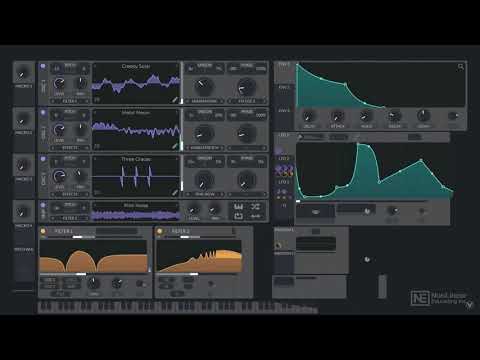Click envelope Decay knob
Image resolution: width=480 pixels, height=360 pixels.
(x=395, y=116)
